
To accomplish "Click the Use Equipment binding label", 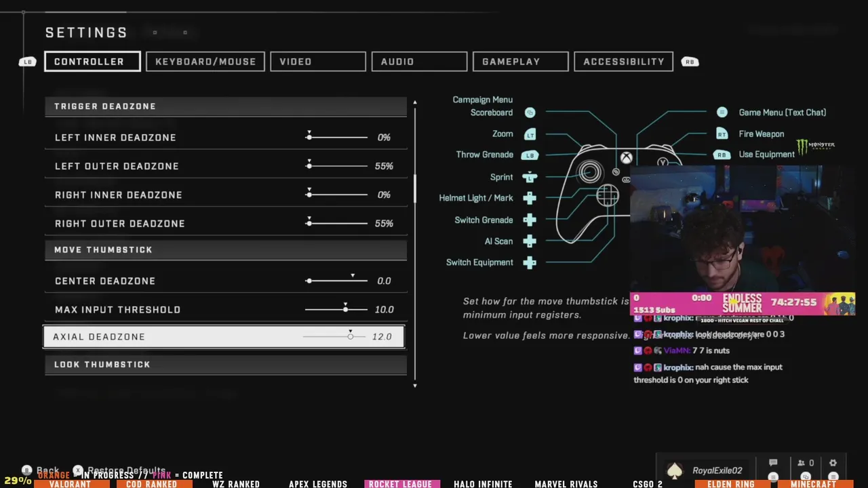I will pos(766,155).
